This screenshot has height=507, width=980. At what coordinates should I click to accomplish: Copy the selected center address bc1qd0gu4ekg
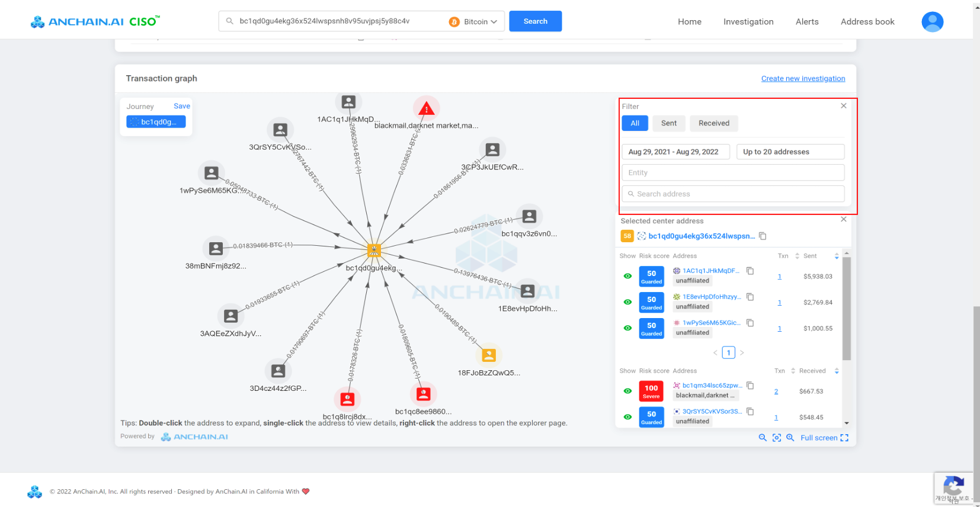click(763, 236)
